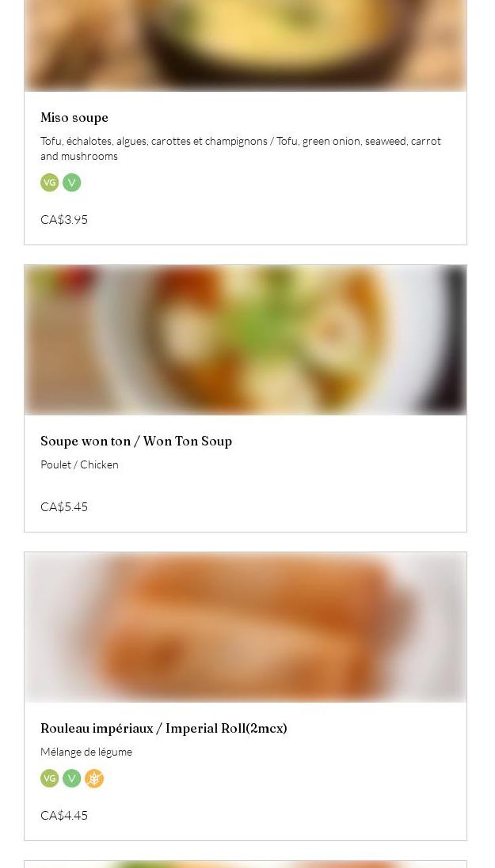Open the Miso soupe item title
This screenshot has height=868, width=495.
[74, 118]
